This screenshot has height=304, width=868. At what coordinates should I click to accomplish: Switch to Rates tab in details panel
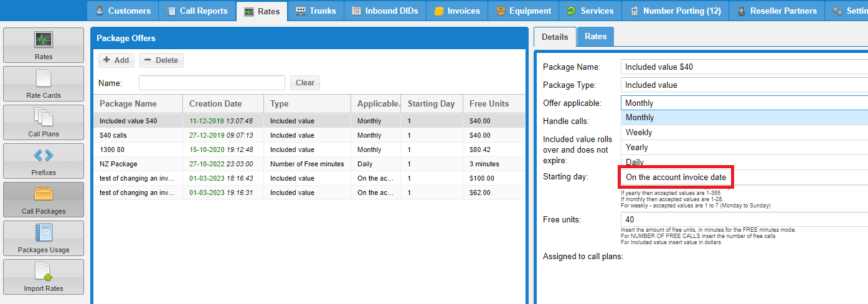[595, 37]
